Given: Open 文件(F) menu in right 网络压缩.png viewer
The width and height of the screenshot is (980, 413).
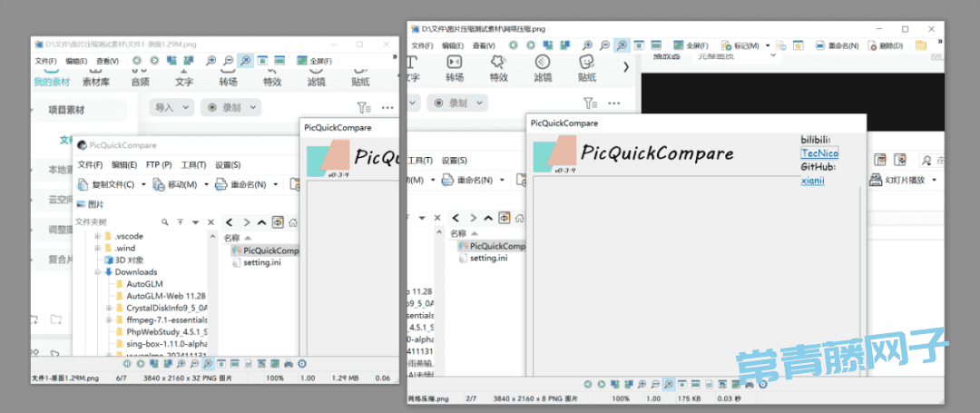Looking at the screenshot, I should tap(422, 45).
